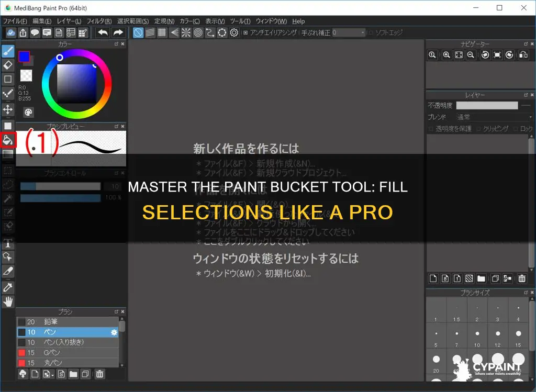
Task: Create a new layer
Action: [x=433, y=278]
